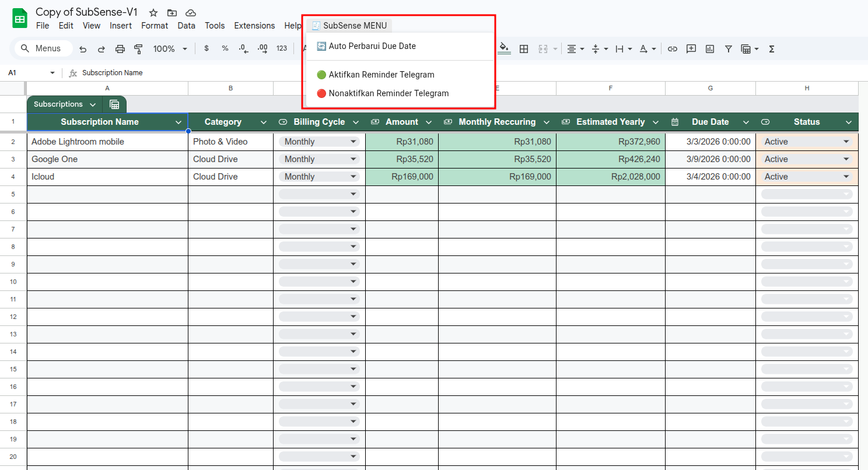This screenshot has width=868, height=470.
Task: Click the create a filter funnel icon
Action: pyautogui.click(x=729, y=49)
